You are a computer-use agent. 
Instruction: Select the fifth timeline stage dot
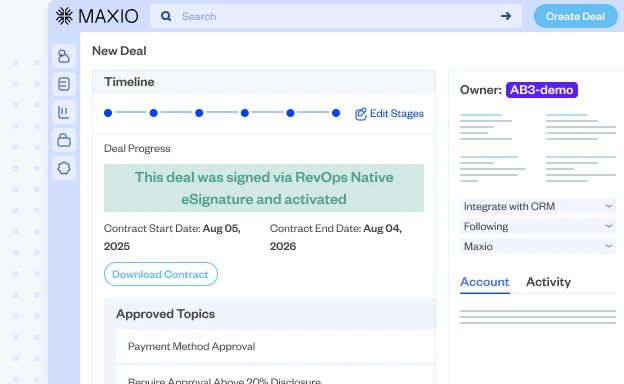point(290,113)
